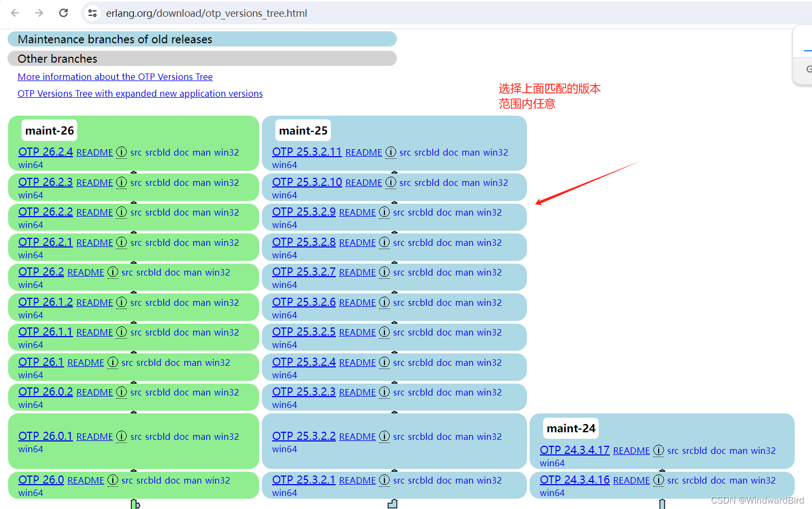Click info icon next to OTP 25.3.2.7
This screenshot has width=812, height=509.
pos(384,272)
